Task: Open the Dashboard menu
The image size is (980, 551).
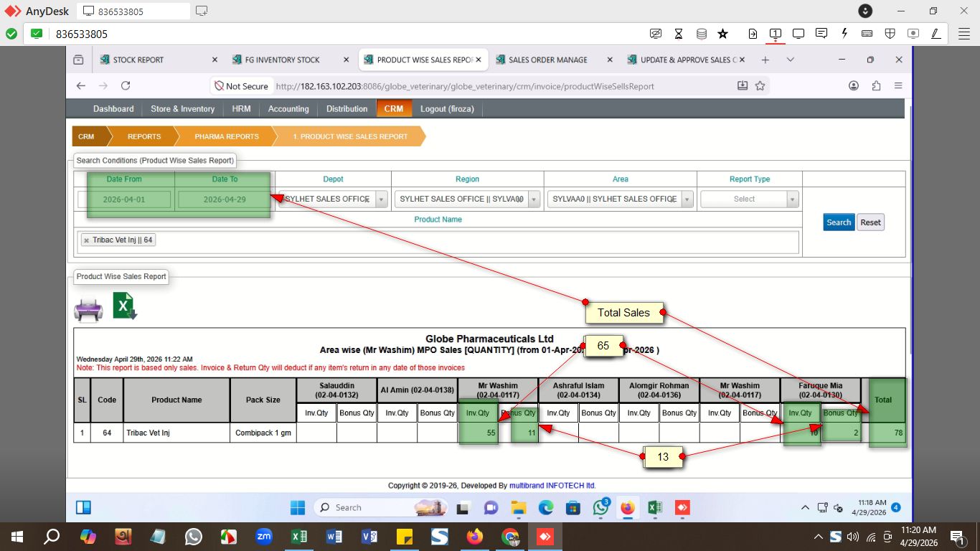Action: pos(113,108)
